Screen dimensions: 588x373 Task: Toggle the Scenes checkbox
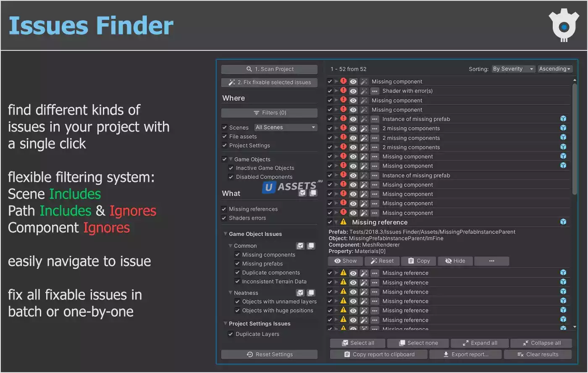225,127
